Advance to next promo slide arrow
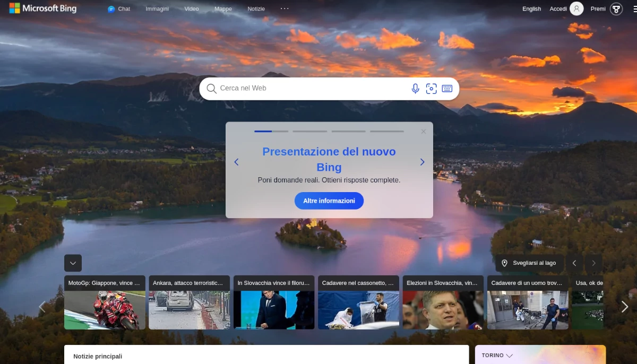 coord(422,162)
